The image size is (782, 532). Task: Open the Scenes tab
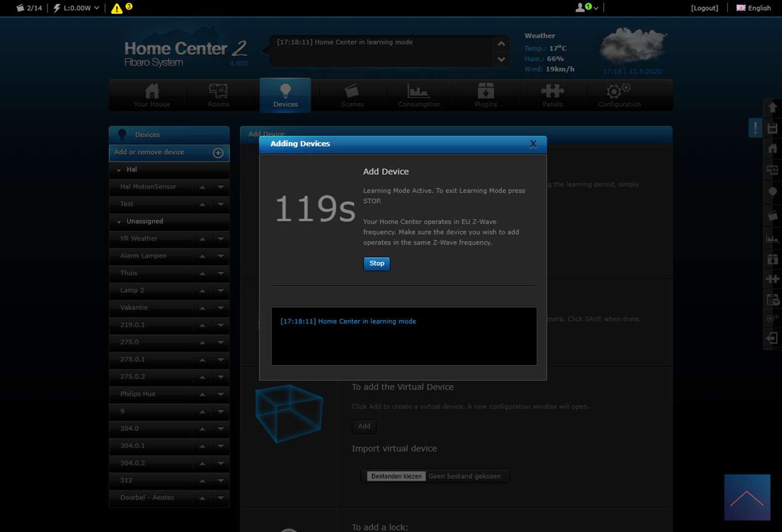tap(352, 96)
